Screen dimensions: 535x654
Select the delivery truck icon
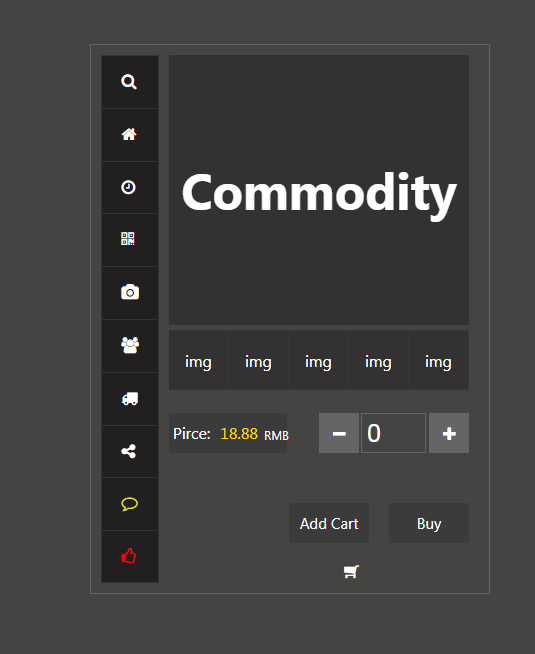(x=130, y=399)
